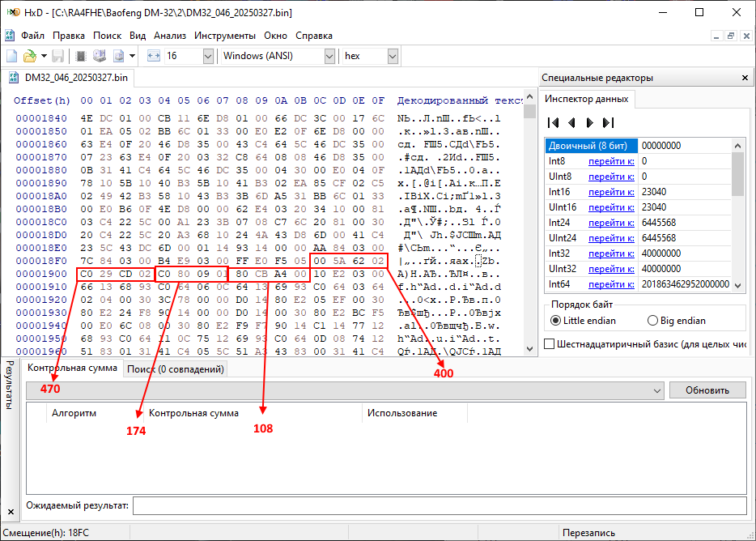Follow the Int64 перейти к link
The height and width of the screenshot is (541, 756).
(x=611, y=284)
